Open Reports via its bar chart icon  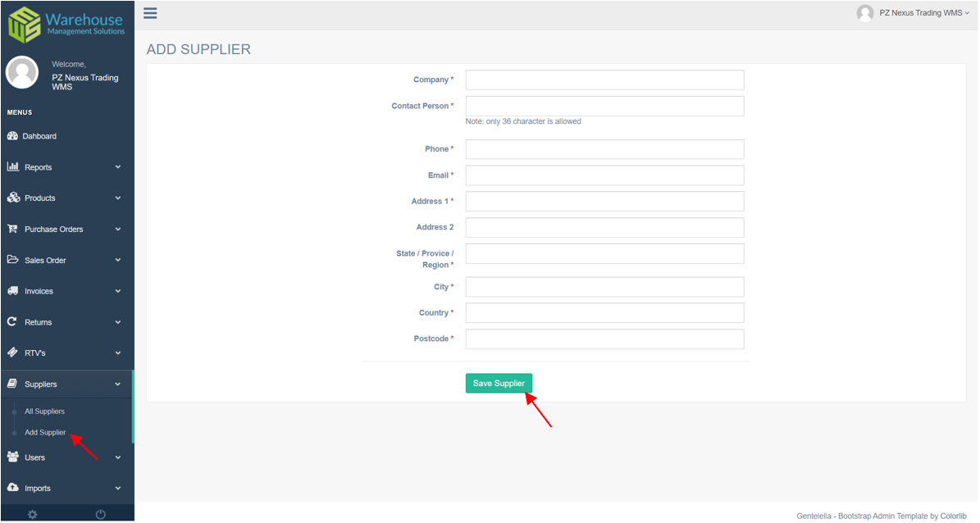coord(12,166)
